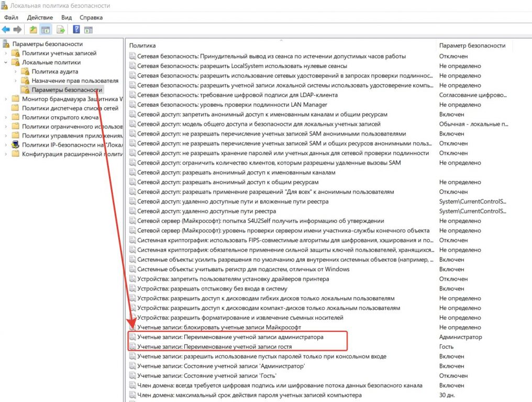The image size is (532, 402).
Task: Click the Монитор брандмауэра Защитника folder icon
Action: 15,99
